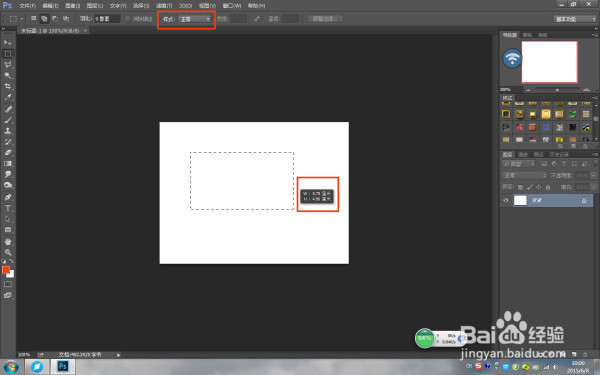Select the Eyedropper tool
The height and width of the screenshot is (375, 600).
[x=8, y=97]
